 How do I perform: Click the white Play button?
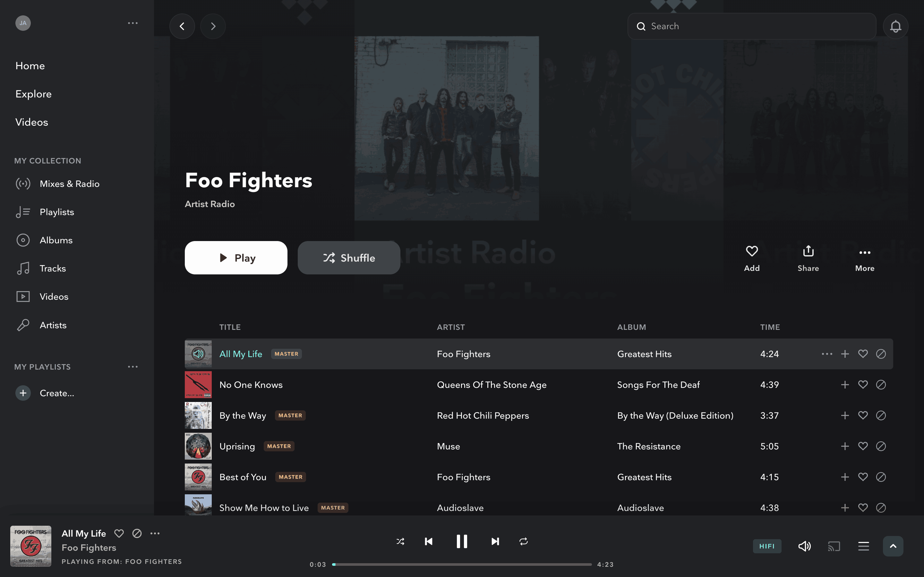click(x=236, y=258)
